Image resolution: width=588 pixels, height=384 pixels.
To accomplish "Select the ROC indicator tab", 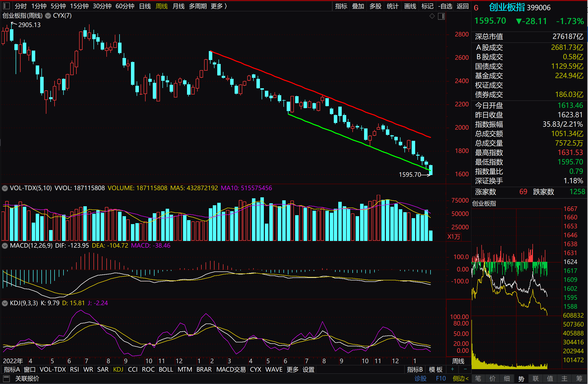I will coord(148,370).
